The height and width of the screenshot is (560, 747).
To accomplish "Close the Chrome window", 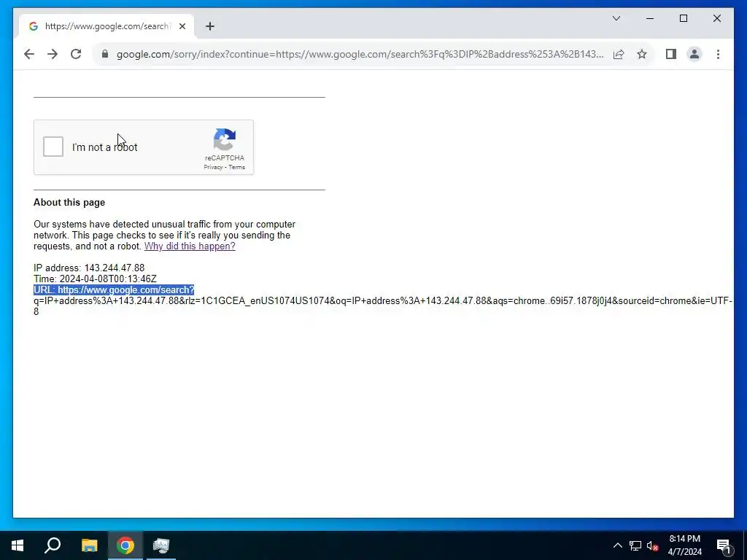I will tap(716, 18).
